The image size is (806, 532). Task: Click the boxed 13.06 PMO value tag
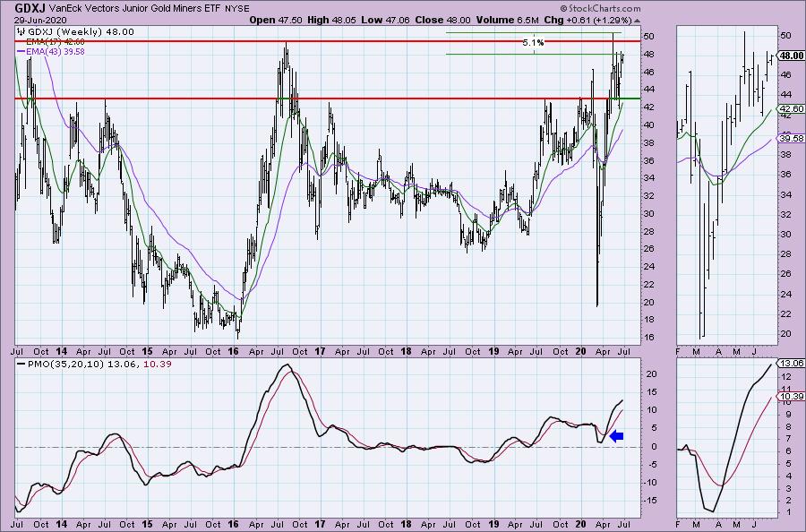pos(792,363)
